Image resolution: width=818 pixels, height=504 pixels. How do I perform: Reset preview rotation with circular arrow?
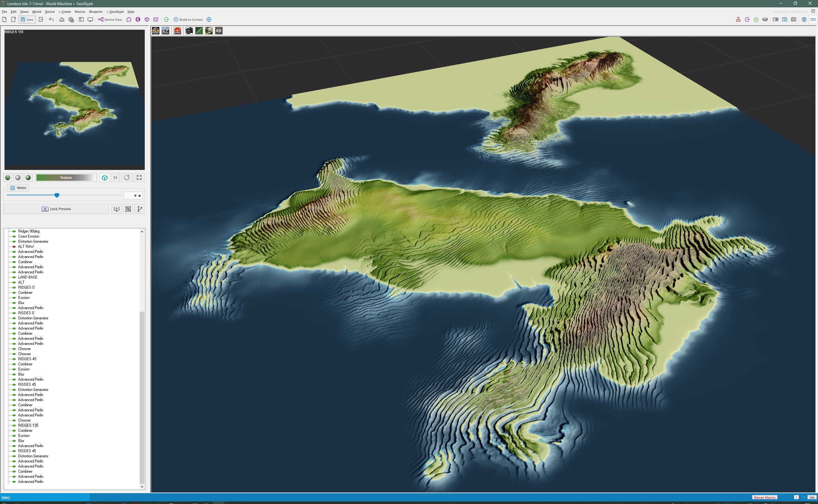click(127, 178)
